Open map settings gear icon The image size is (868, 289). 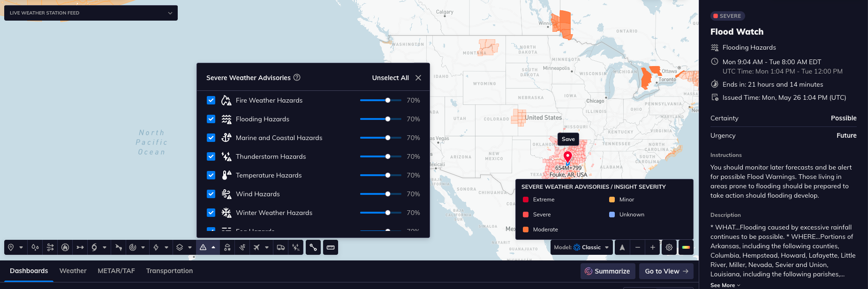(x=669, y=247)
